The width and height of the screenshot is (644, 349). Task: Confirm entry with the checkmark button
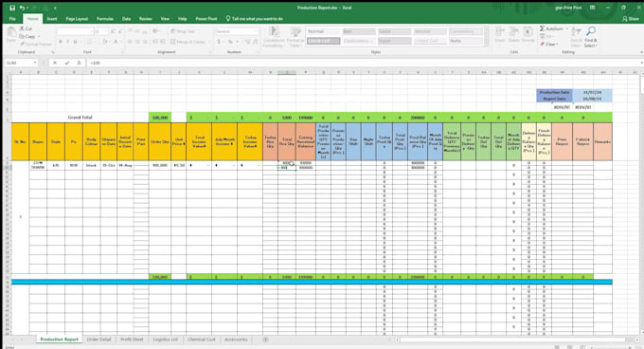point(67,63)
